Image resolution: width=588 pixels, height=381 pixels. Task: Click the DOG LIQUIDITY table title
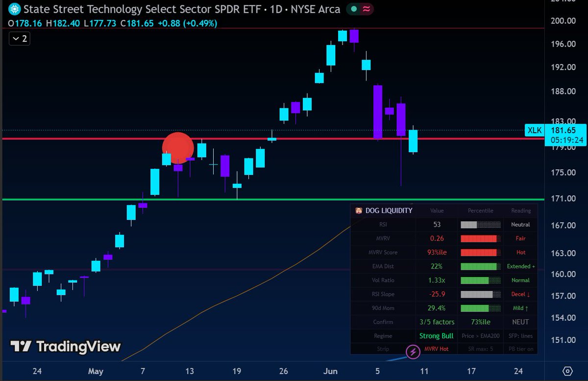[x=389, y=211]
